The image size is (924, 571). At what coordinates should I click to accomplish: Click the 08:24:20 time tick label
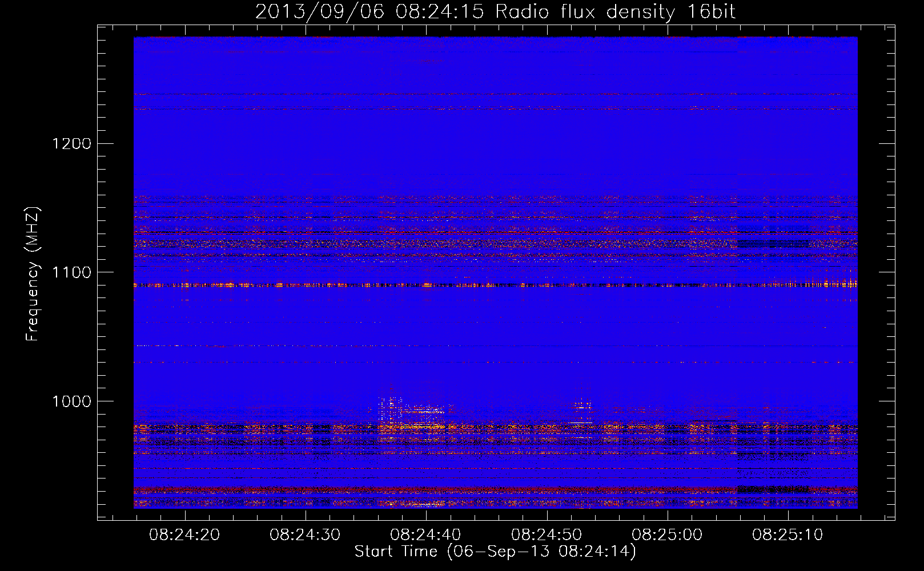[184, 535]
